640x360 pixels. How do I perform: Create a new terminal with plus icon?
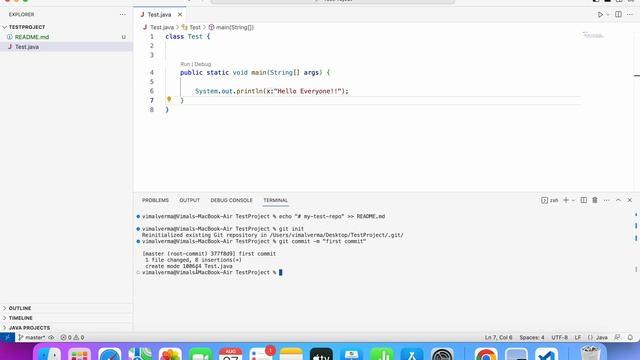(566, 200)
